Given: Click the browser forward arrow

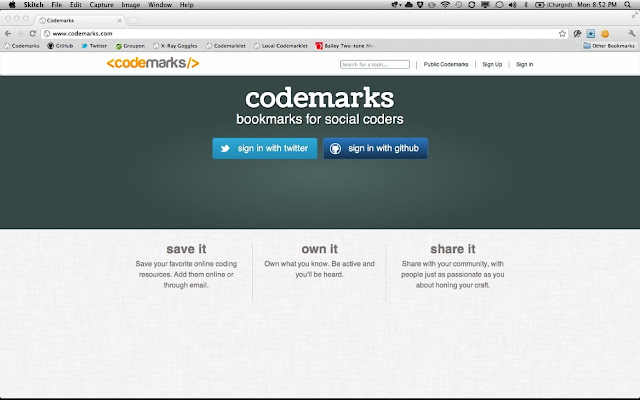Looking at the screenshot, I should pyautogui.click(x=20, y=33).
